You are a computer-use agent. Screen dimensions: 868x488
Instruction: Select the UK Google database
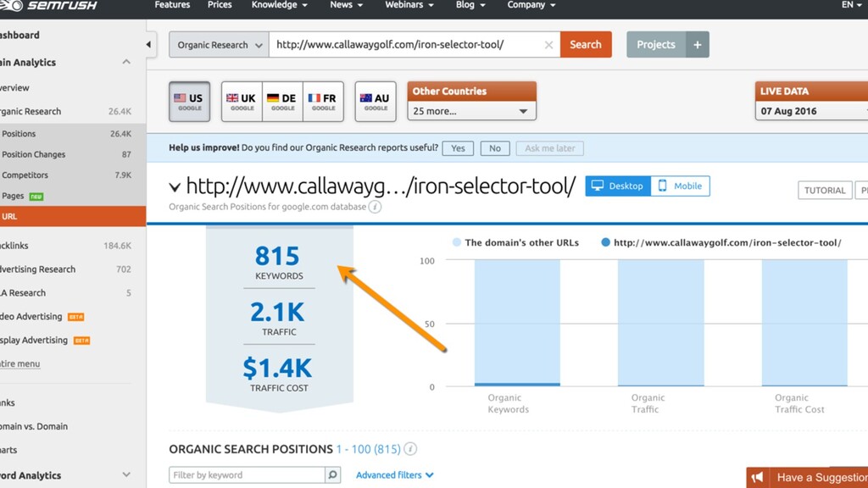[x=242, y=102]
